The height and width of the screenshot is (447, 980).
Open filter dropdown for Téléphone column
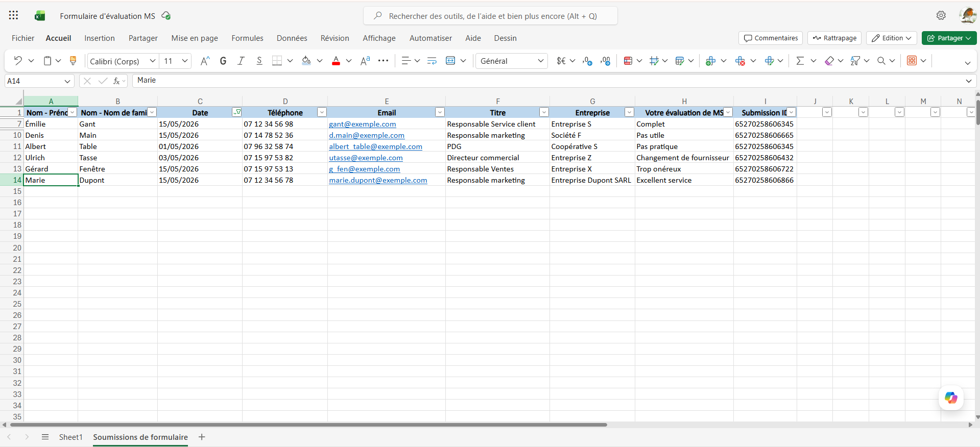pyautogui.click(x=322, y=112)
